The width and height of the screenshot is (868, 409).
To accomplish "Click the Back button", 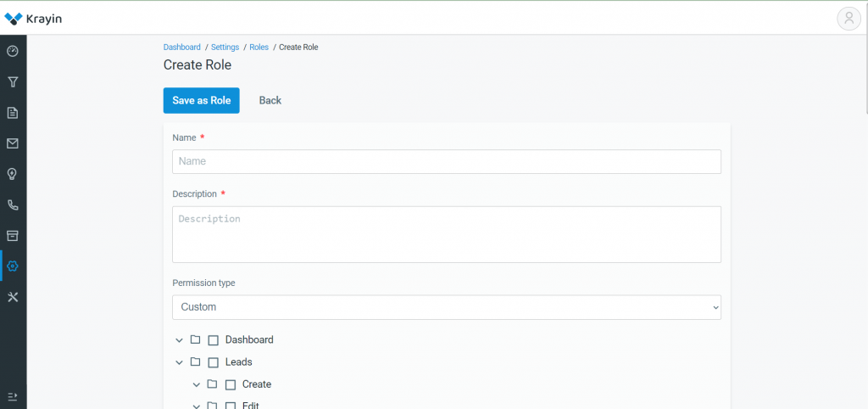I will click(x=270, y=100).
